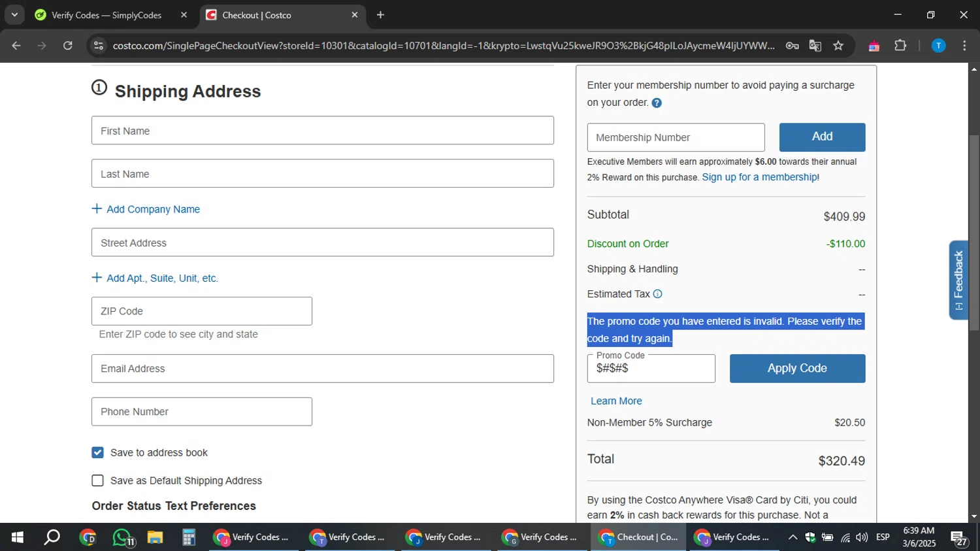
Task: Open a new browser tab
Action: [x=380, y=15]
